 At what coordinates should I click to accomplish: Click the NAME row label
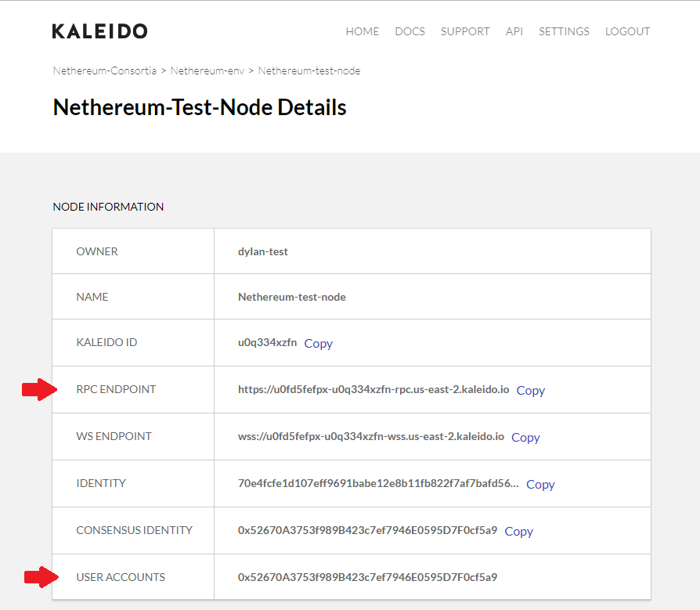92,297
